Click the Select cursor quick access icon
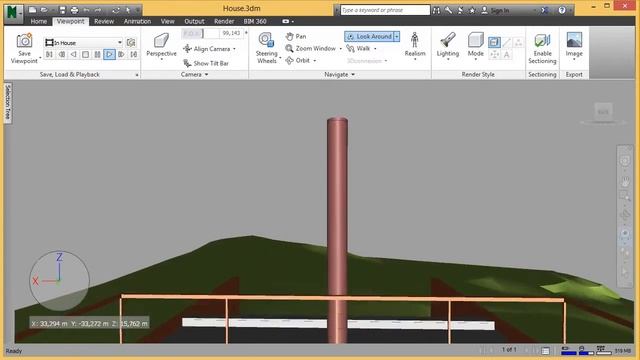Screen dimensions: 640x360 click(128, 10)
